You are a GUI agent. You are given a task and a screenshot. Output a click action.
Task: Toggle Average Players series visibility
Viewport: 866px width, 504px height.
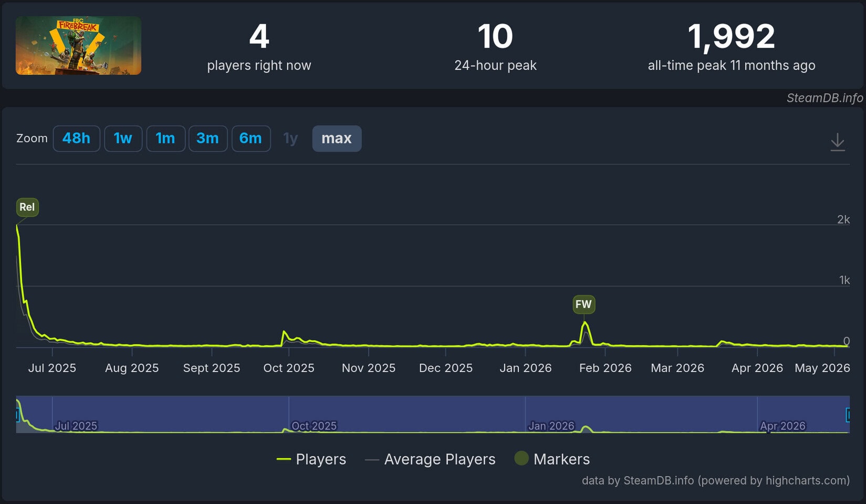point(430,459)
